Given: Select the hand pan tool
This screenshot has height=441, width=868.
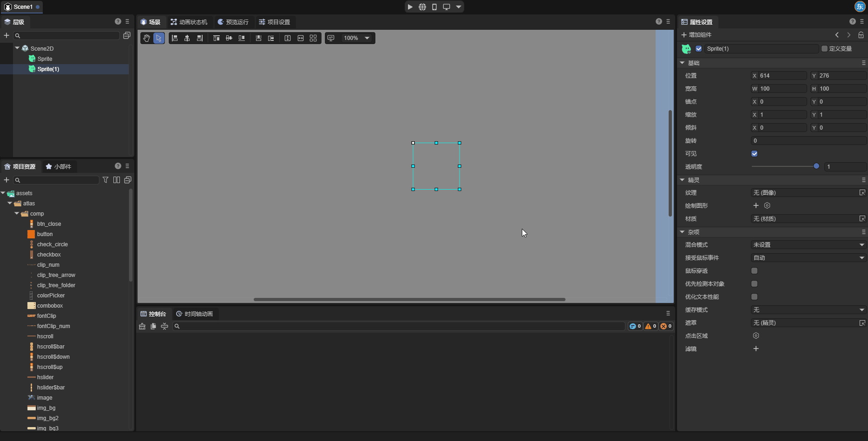Looking at the screenshot, I should [x=147, y=38].
